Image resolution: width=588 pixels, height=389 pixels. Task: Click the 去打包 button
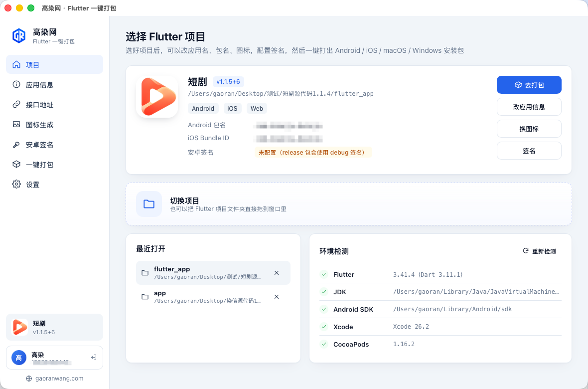coord(529,85)
